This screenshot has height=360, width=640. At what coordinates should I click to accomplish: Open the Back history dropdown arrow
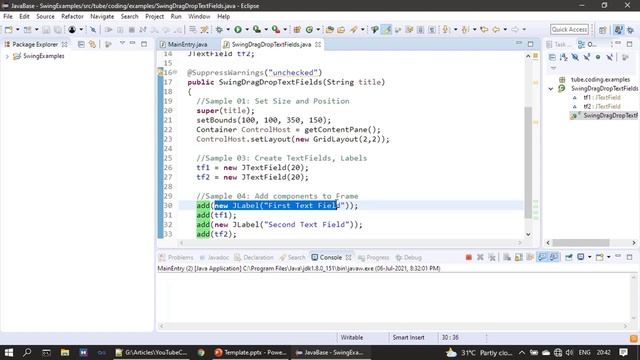505,29
